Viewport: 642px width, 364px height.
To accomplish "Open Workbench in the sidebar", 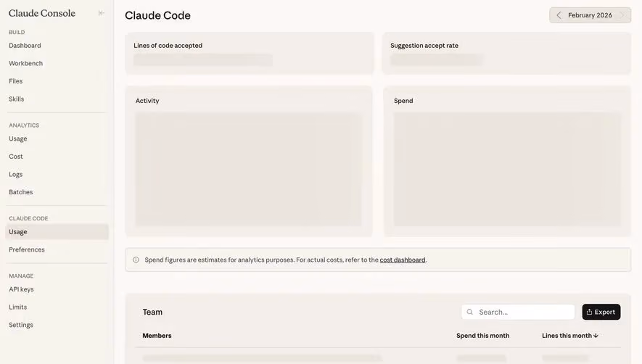I will pos(26,63).
